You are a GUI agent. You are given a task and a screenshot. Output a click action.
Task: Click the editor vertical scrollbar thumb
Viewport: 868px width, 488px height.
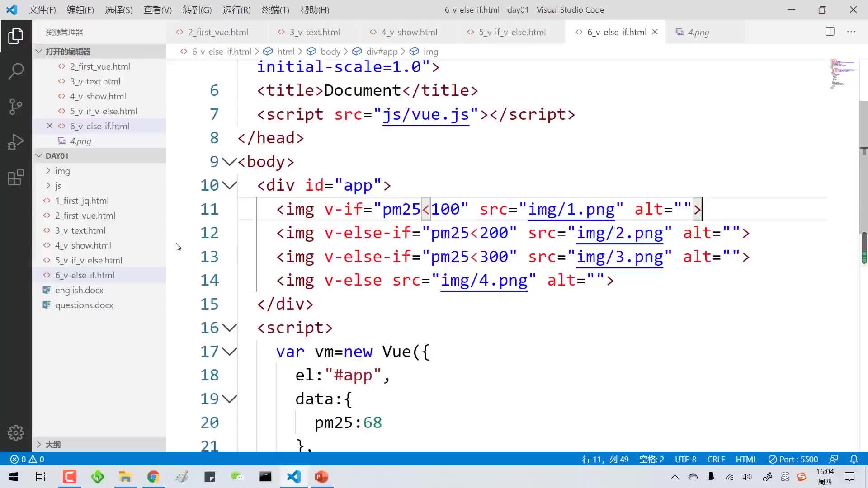click(864, 167)
